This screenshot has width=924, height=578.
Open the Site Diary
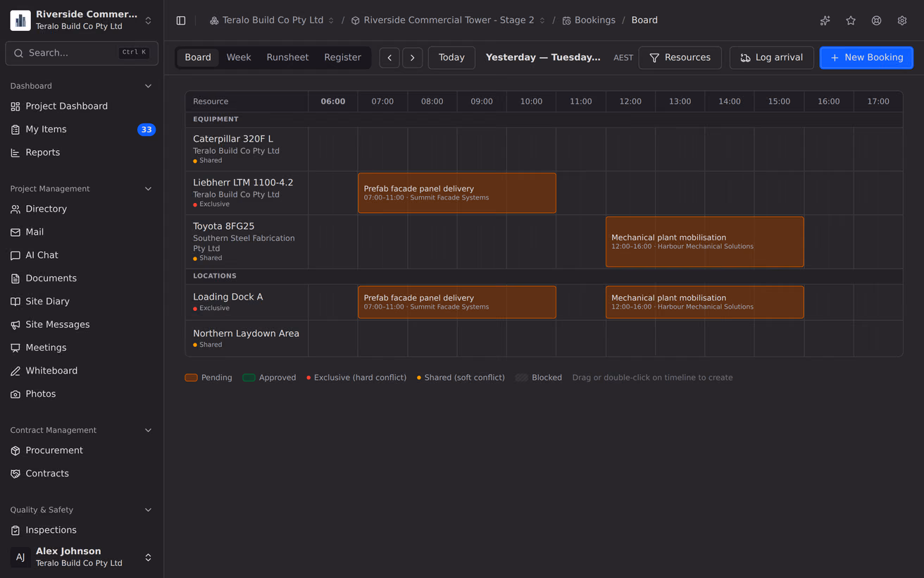point(82,302)
